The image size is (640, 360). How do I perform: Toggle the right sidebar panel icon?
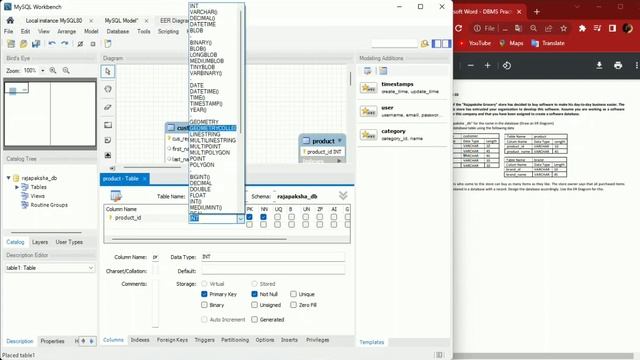(x=447, y=44)
